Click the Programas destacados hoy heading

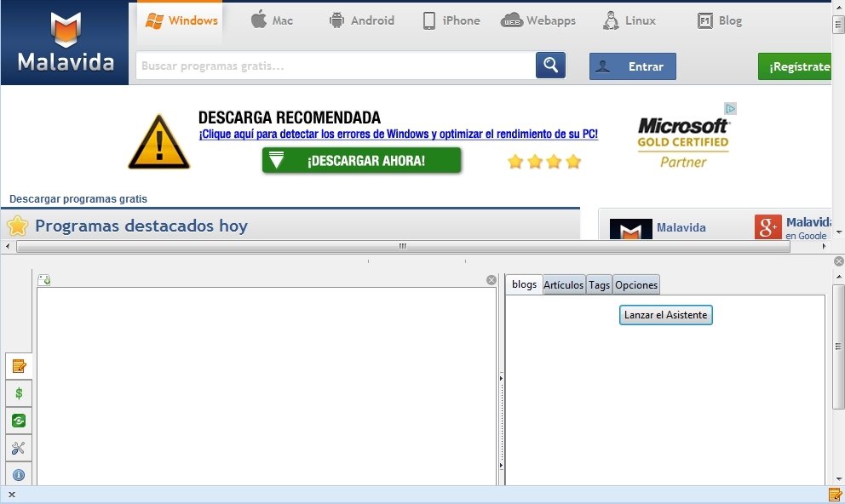click(x=141, y=226)
